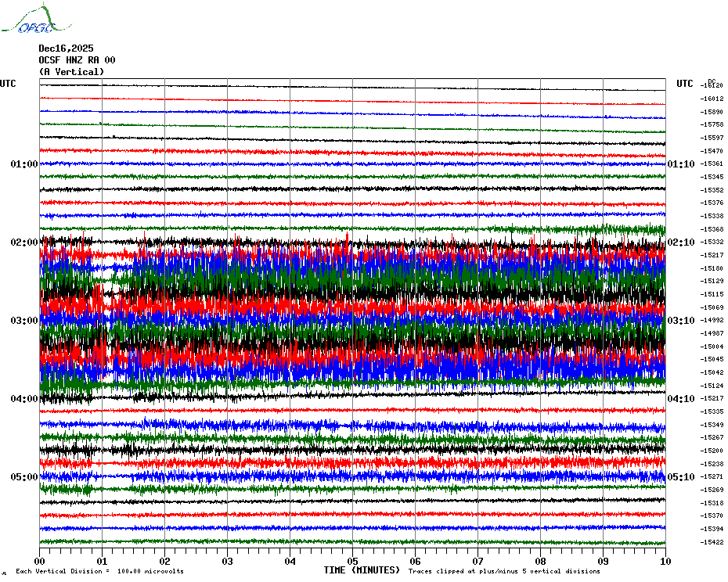The width and height of the screenshot is (728, 582).
Task: Click the DC offset value "-15422"
Action: pos(712,542)
